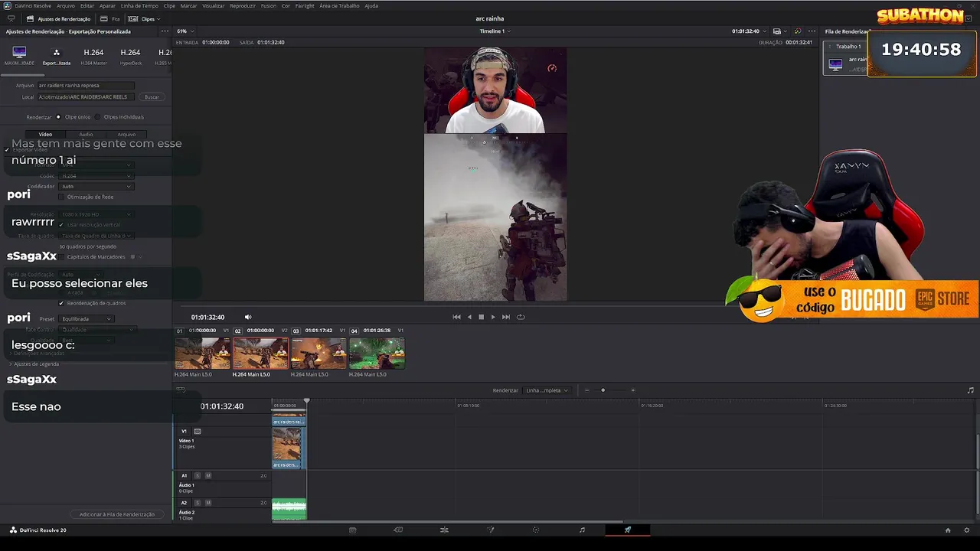Toggle loop playback icon
Image resolution: width=980 pixels, height=551 pixels.
coord(521,317)
